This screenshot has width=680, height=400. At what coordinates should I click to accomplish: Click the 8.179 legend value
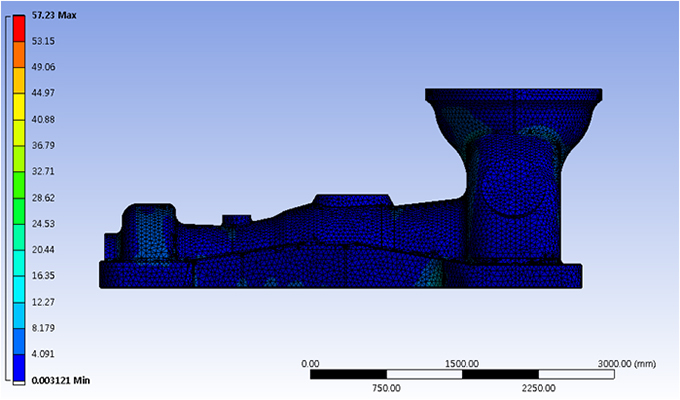click(43, 328)
